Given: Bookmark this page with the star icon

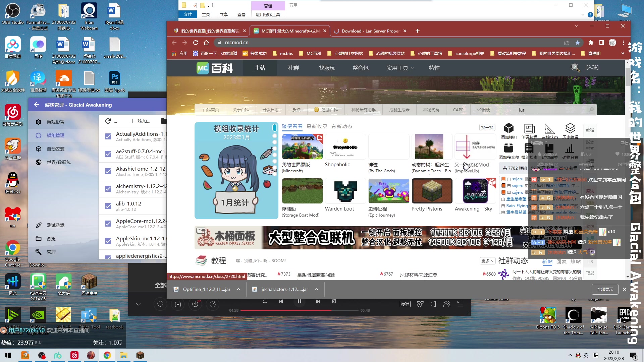Looking at the screenshot, I should coord(577,43).
